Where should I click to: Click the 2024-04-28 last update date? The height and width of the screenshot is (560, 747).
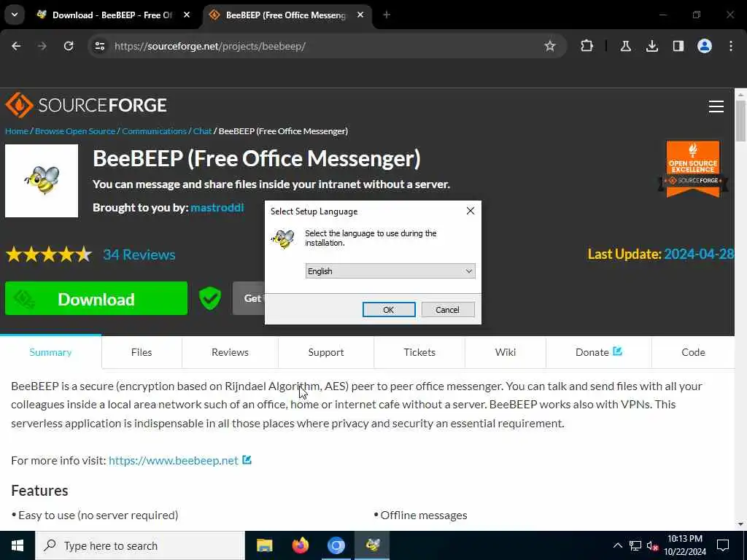[x=699, y=254]
